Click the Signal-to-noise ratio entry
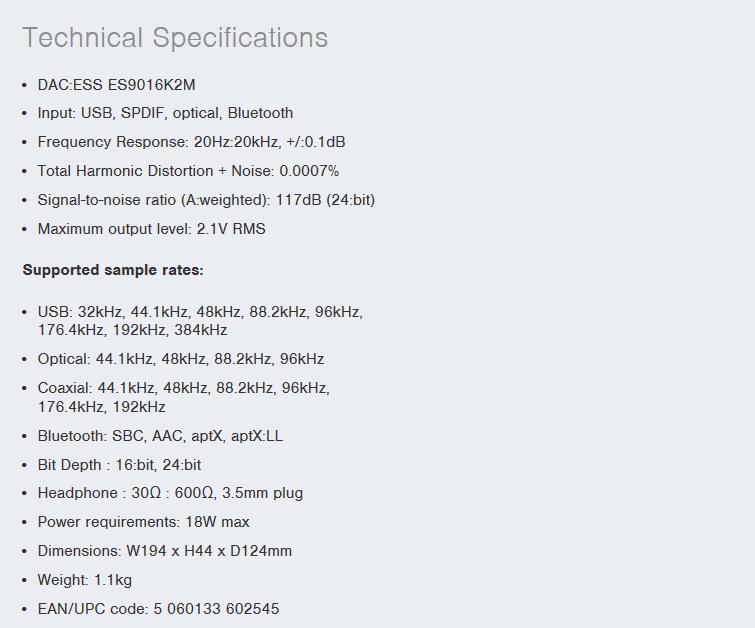The height and width of the screenshot is (628, 755). point(206,200)
